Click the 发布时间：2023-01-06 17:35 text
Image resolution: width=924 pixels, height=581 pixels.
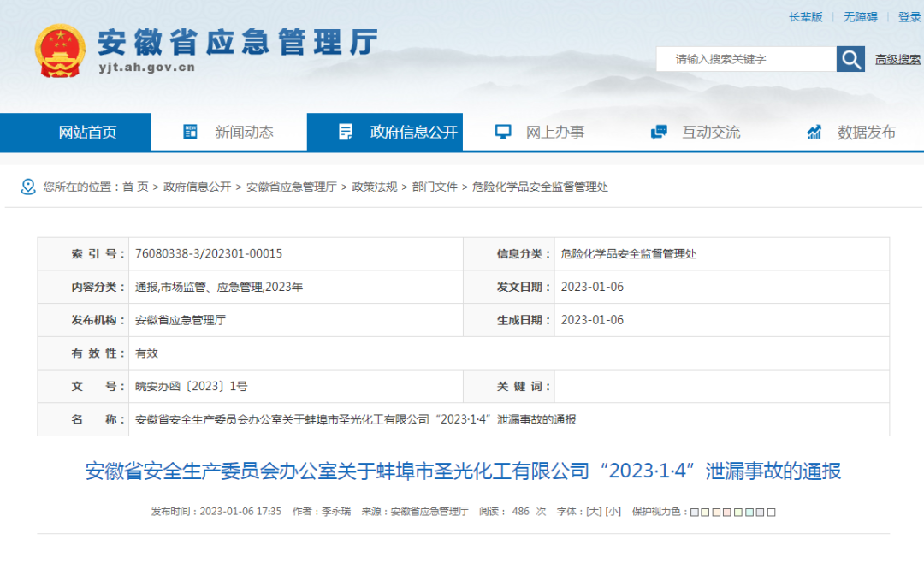click(216, 512)
